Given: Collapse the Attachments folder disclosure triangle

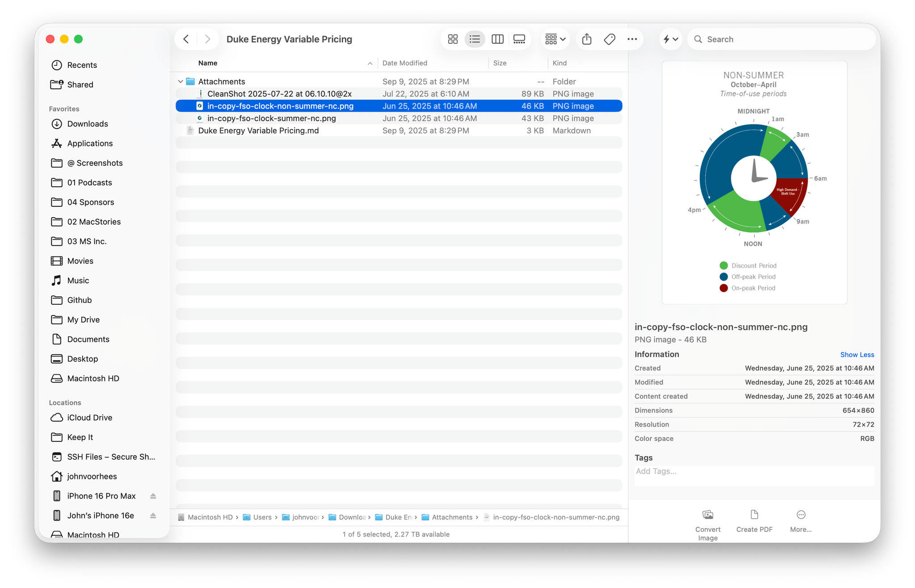Looking at the screenshot, I should coord(180,81).
